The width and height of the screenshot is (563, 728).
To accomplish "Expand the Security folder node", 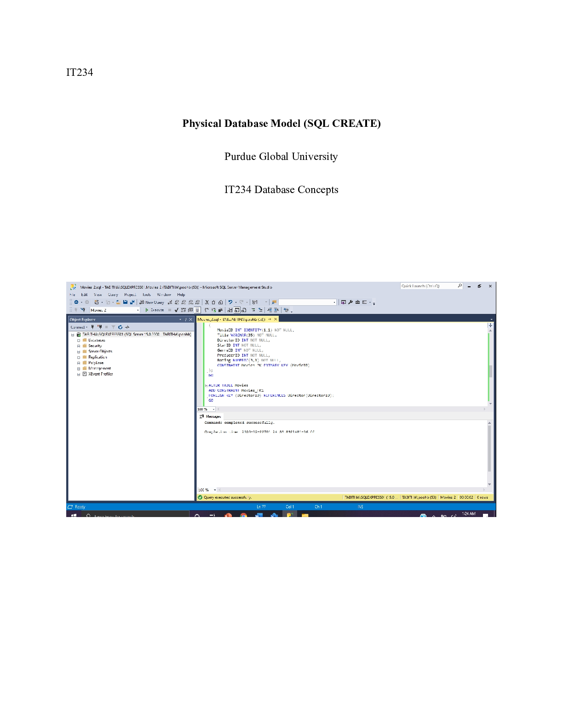I will coord(79,346).
